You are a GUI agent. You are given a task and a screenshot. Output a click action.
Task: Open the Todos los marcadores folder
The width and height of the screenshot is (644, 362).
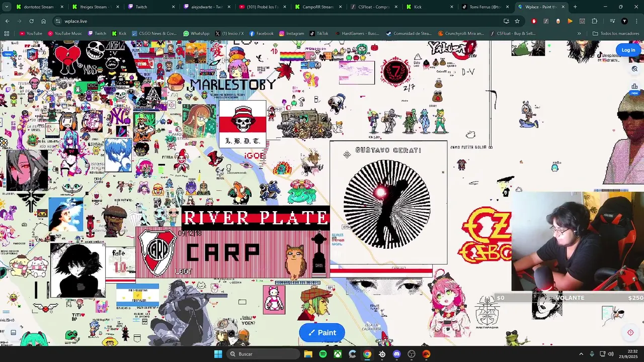click(x=616, y=34)
